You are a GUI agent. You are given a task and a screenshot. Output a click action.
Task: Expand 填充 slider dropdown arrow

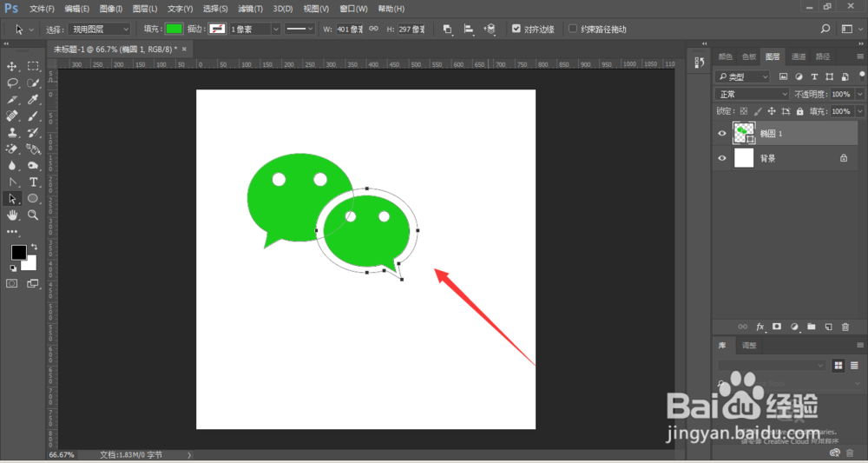pyautogui.click(x=859, y=111)
